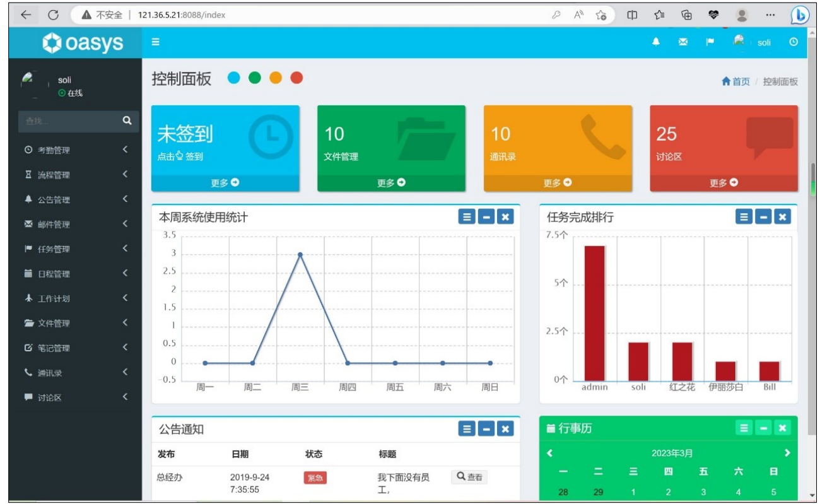The image size is (820, 504).
Task: Open the 公告通知 panel menu icon
Action: [467, 429]
